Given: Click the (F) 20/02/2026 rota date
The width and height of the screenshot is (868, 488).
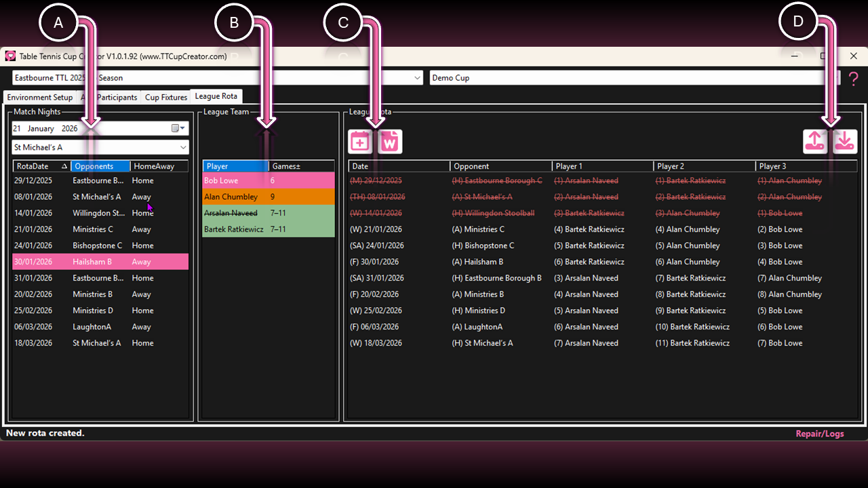Looking at the screenshot, I should pos(374,294).
